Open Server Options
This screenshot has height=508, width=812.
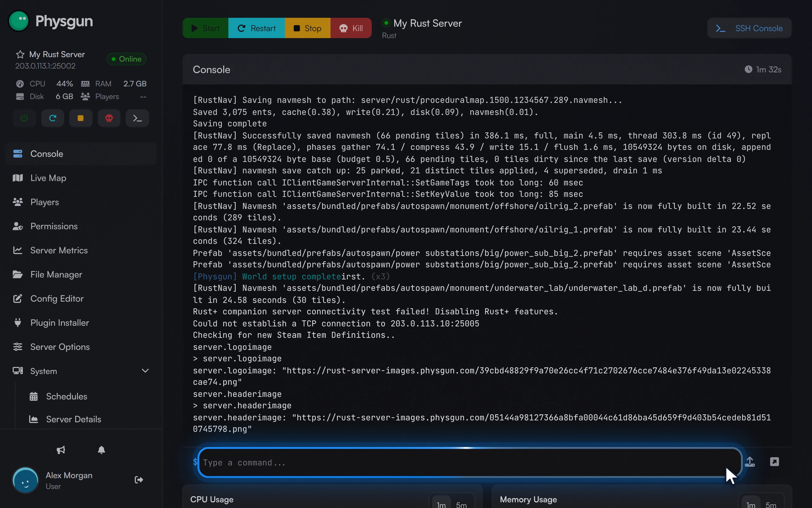pos(81,347)
